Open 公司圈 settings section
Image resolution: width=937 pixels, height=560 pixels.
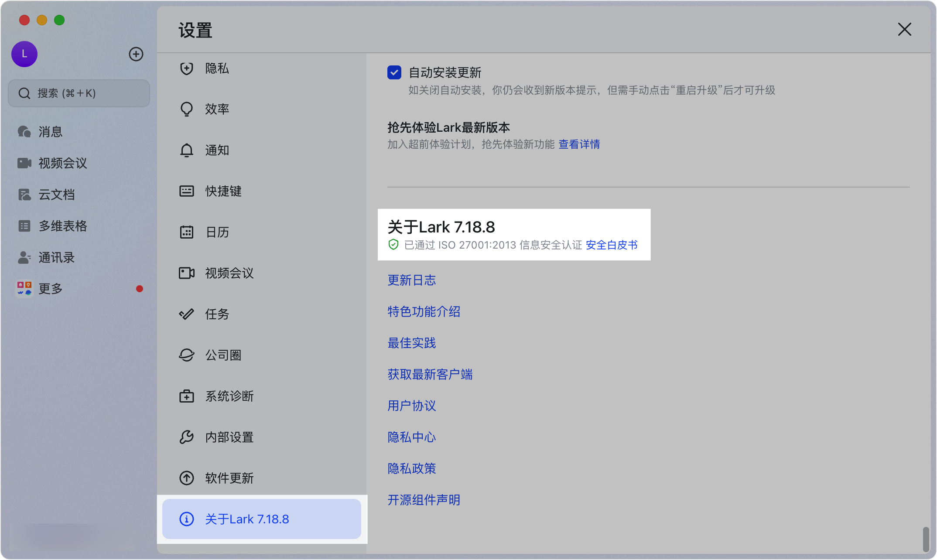tap(262, 355)
